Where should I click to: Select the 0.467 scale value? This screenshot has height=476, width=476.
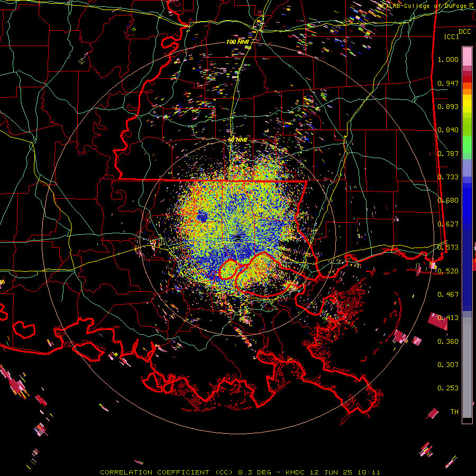(x=448, y=295)
